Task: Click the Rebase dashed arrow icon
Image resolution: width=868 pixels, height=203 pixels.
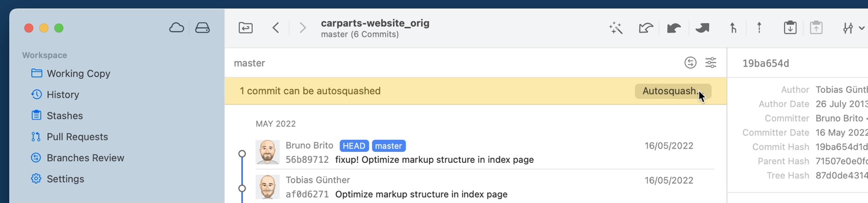Action: coord(759,28)
